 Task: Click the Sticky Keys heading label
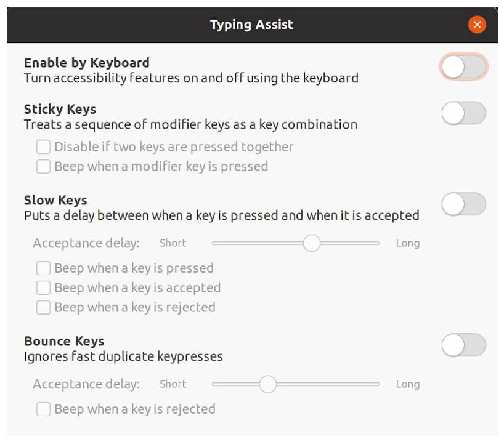tap(60, 109)
